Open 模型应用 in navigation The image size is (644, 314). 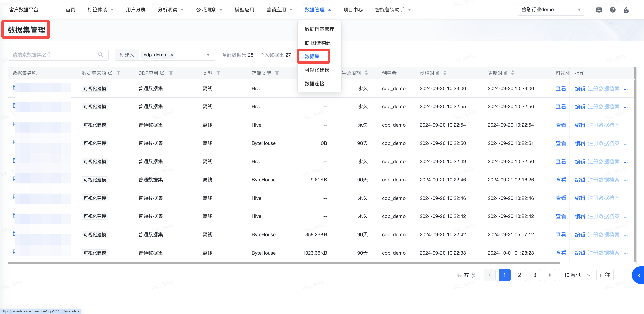244,10
